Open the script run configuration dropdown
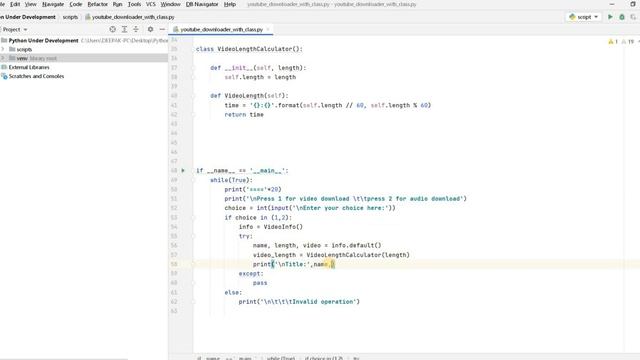The width and height of the screenshot is (640, 360). click(584, 17)
